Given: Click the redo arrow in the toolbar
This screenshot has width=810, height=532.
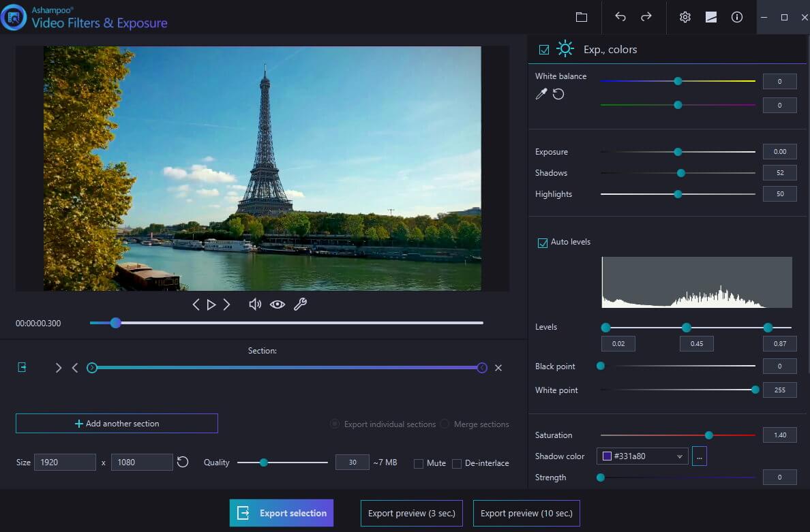Looking at the screenshot, I should 645,16.
